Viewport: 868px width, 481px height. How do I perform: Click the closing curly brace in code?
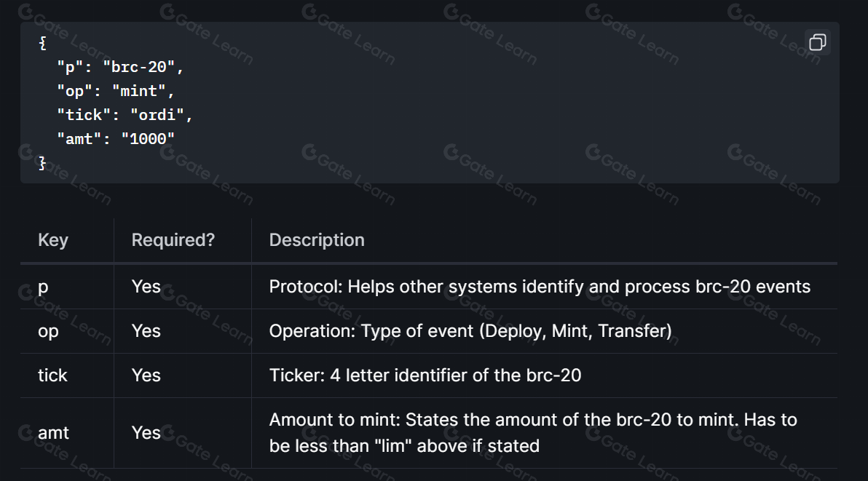(43, 162)
